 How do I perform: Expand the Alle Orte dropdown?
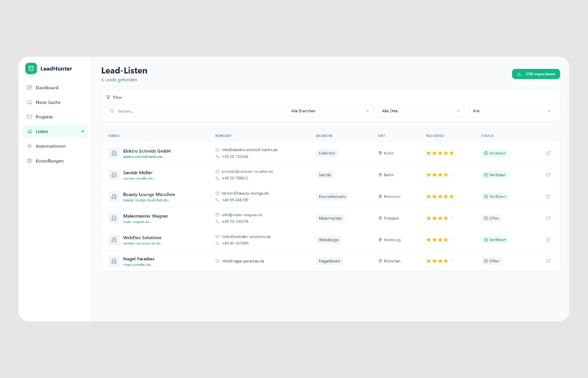[421, 111]
